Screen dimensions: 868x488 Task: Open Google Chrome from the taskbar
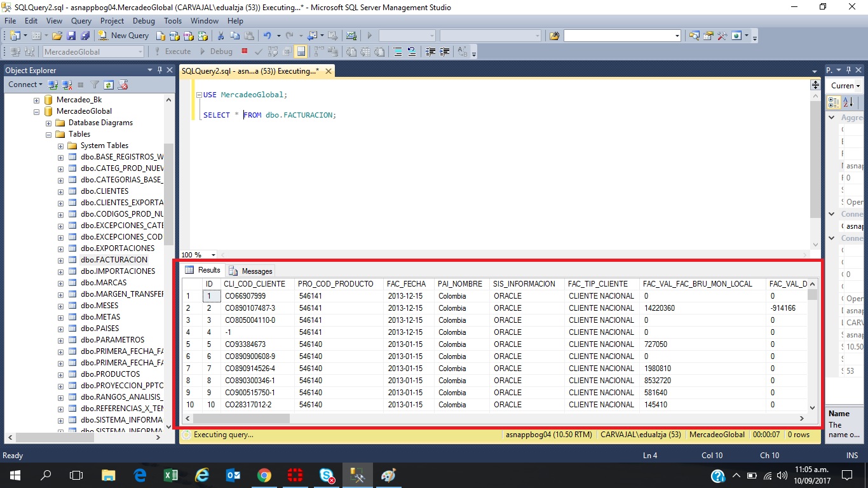[x=264, y=475]
